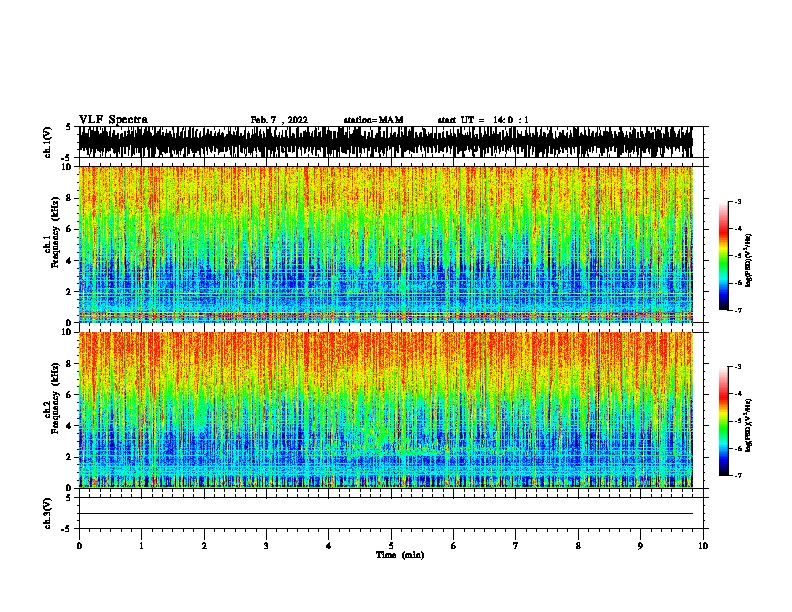This screenshot has height=612, width=792.
Task: Click the ch.1 spectrogram color scale bar
Action: [x=724, y=256]
